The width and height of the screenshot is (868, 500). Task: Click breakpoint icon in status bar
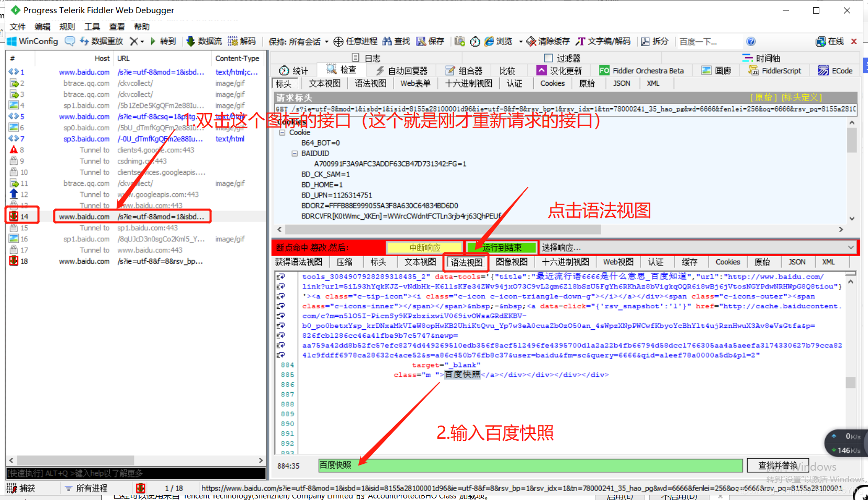point(140,488)
